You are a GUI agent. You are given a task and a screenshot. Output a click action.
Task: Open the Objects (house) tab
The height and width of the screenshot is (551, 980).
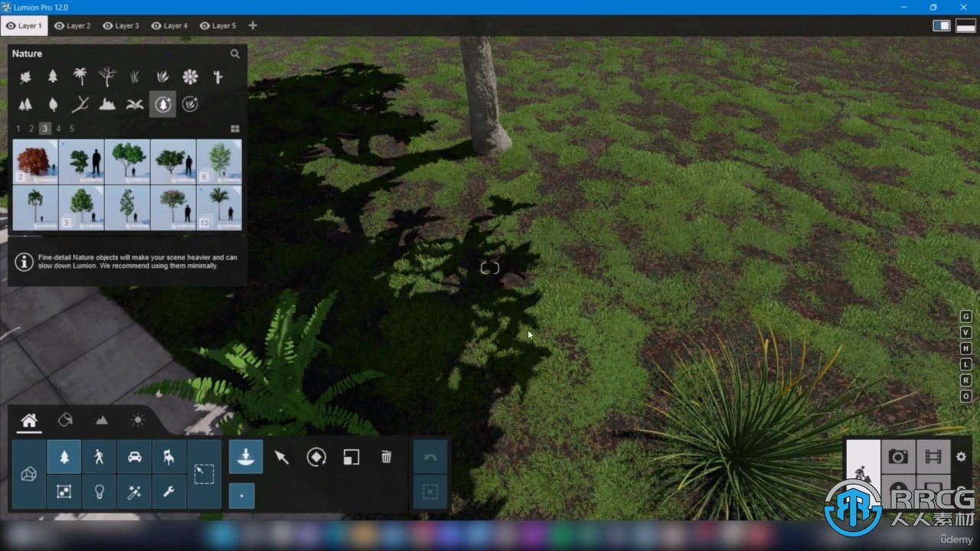pyautogui.click(x=29, y=420)
